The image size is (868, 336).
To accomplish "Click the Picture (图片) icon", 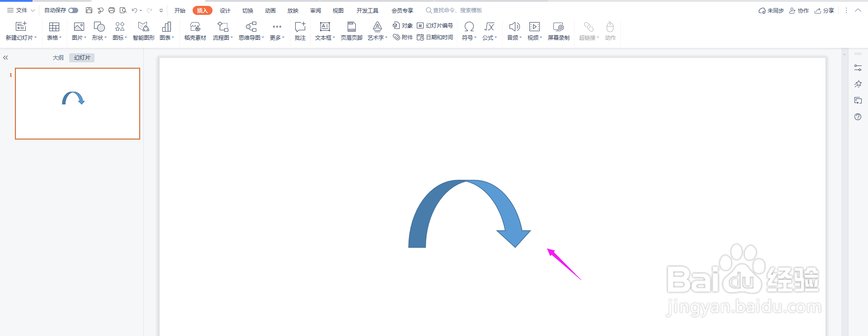I will point(79,27).
